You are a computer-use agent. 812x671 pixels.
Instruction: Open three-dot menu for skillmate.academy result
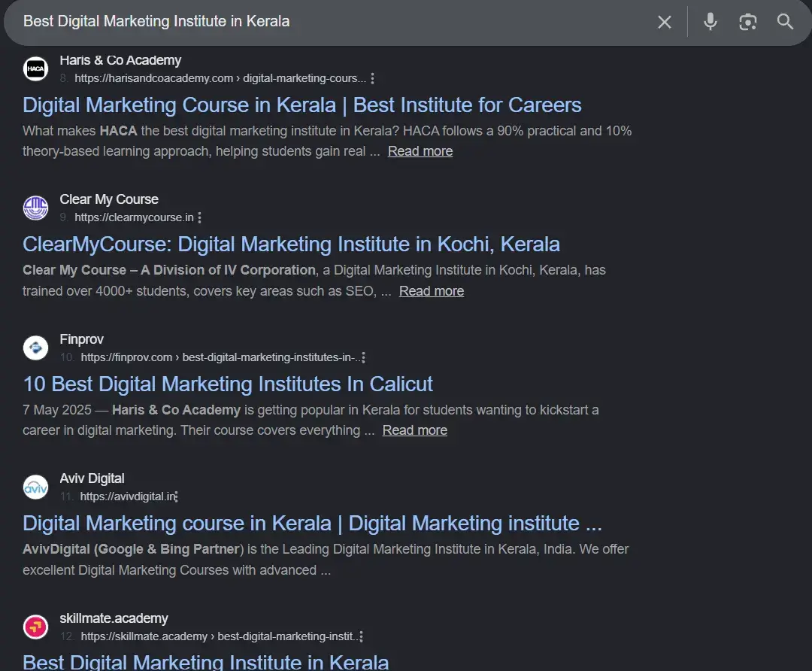click(x=361, y=636)
